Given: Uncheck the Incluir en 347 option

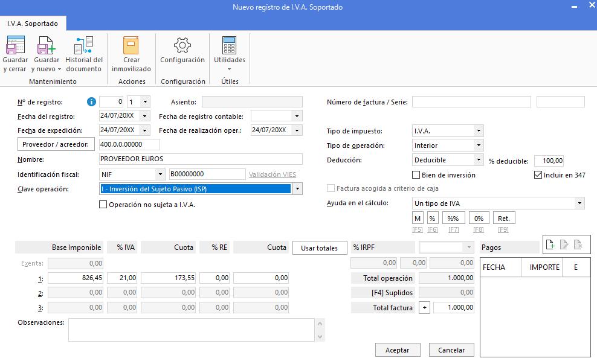Looking at the screenshot, I should tap(538, 175).
